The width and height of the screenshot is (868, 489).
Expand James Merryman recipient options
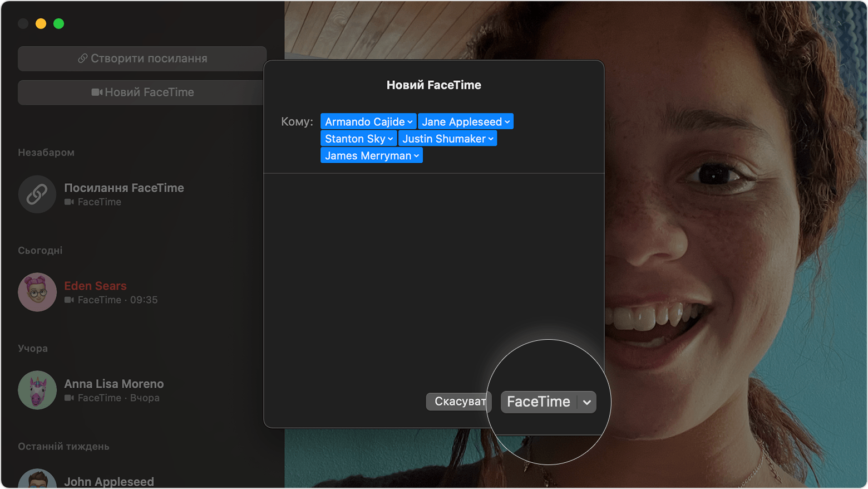(x=416, y=156)
